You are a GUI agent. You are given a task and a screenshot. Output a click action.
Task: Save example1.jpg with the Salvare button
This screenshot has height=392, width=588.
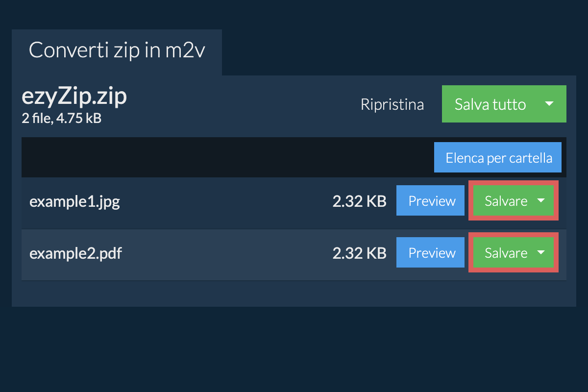tap(505, 201)
